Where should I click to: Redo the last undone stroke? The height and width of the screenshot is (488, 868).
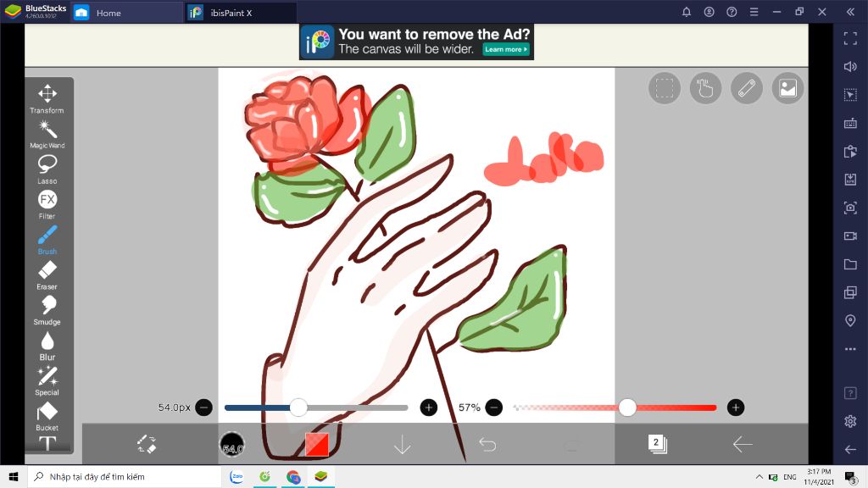coord(572,444)
